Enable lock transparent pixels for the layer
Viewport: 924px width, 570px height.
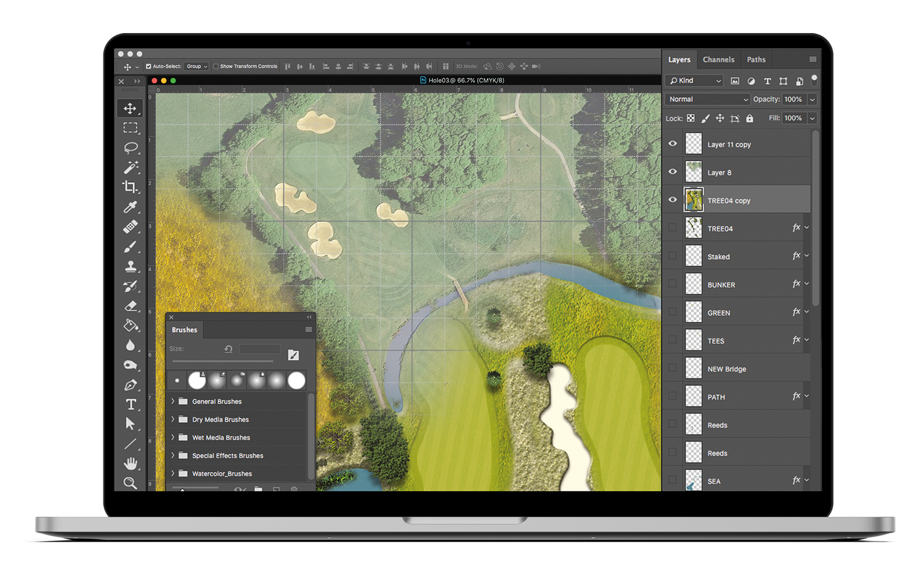[x=691, y=118]
